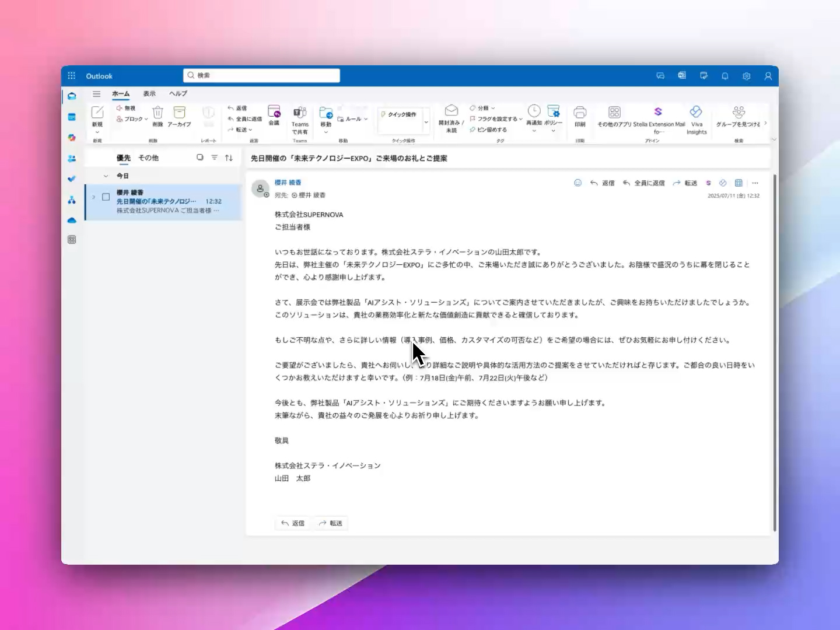Open the account profile icon in header
The width and height of the screenshot is (840, 630).
(x=768, y=76)
